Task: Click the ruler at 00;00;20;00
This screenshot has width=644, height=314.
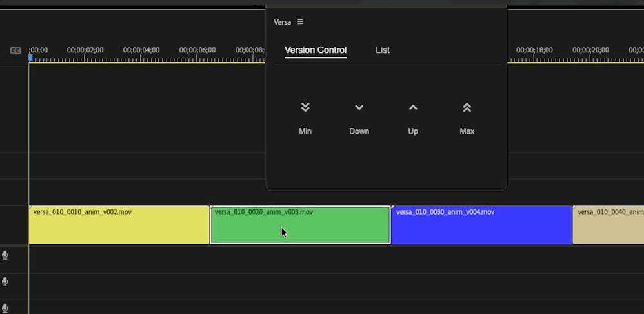Action: pos(590,50)
